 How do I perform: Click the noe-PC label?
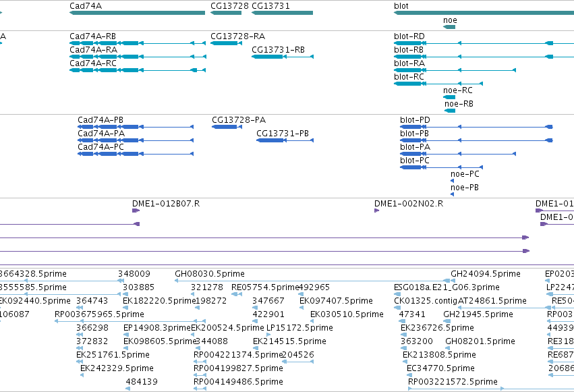click(x=465, y=174)
